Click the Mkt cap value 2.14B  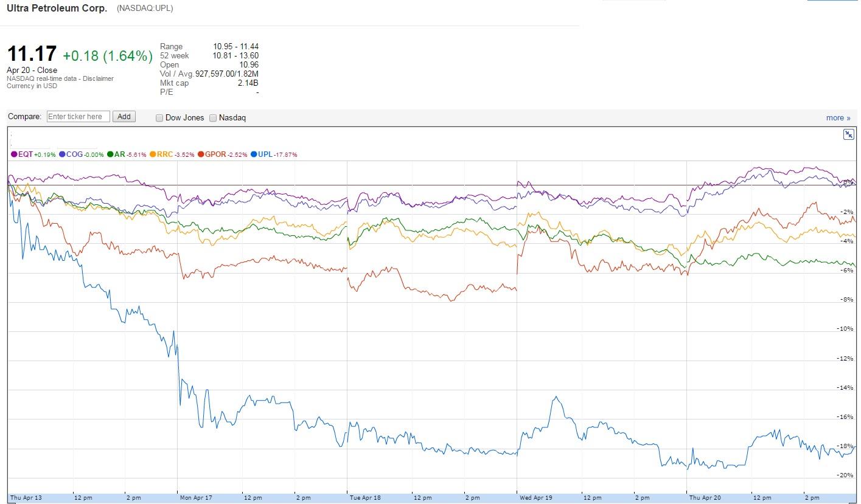(x=248, y=83)
